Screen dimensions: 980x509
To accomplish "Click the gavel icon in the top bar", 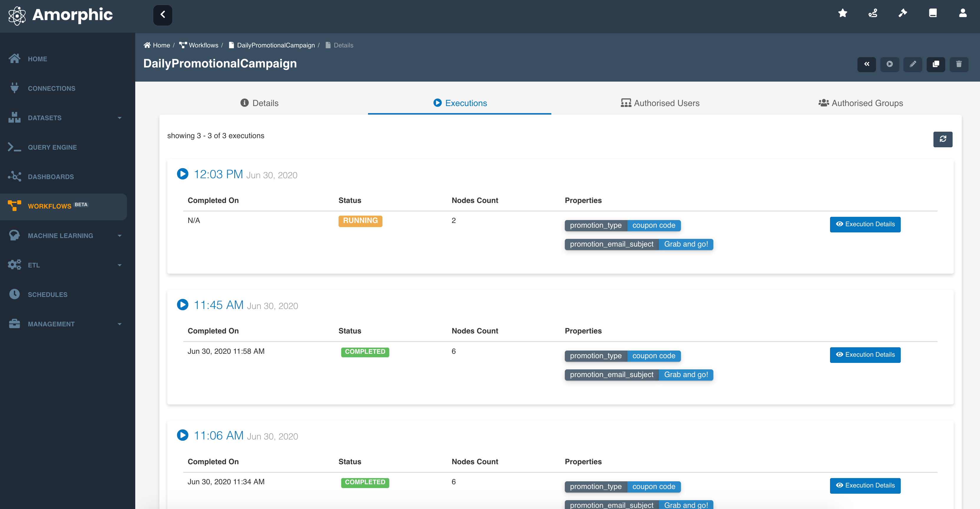I will pos(903,13).
